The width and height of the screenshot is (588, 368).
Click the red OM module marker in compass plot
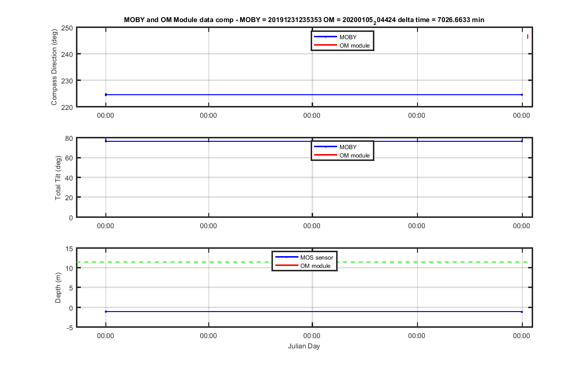click(x=528, y=37)
